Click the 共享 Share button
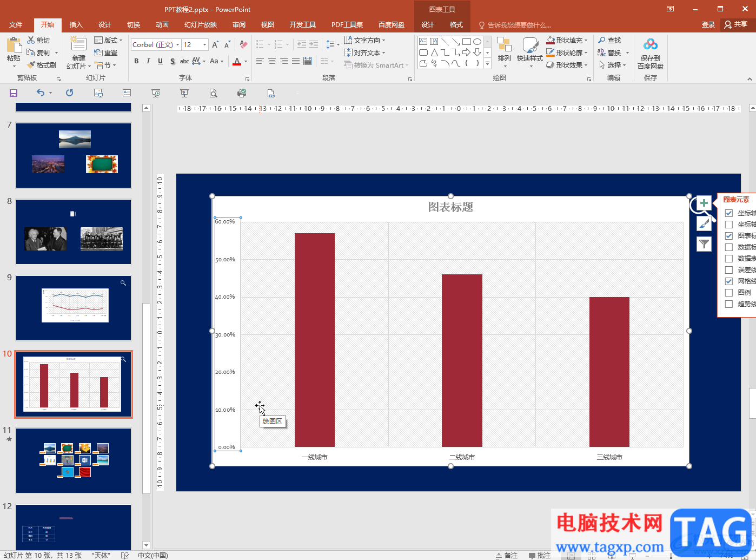The width and height of the screenshot is (756, 560). [x=736, y=24]
